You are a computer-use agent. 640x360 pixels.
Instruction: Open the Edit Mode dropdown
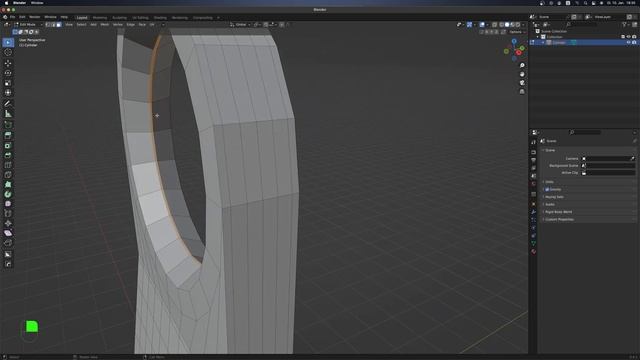tap(29, 24)
